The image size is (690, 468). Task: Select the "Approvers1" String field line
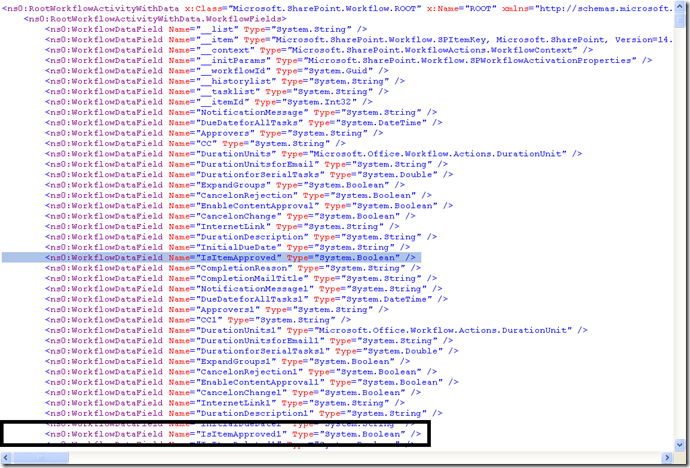217,310
